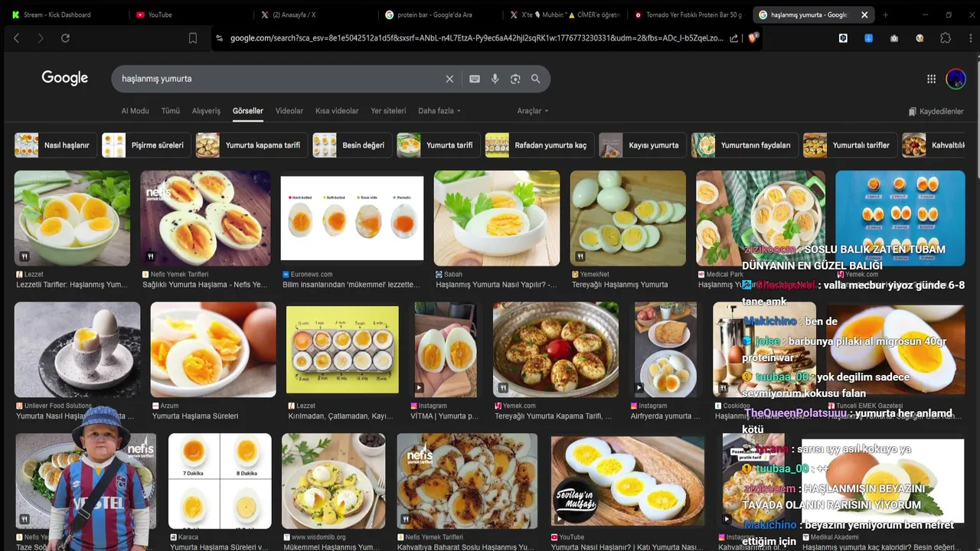Open Haşlanmış Yumurta Nasıl Yapılır? link
The height and width of the screenshot is (551, 980).
496,285
